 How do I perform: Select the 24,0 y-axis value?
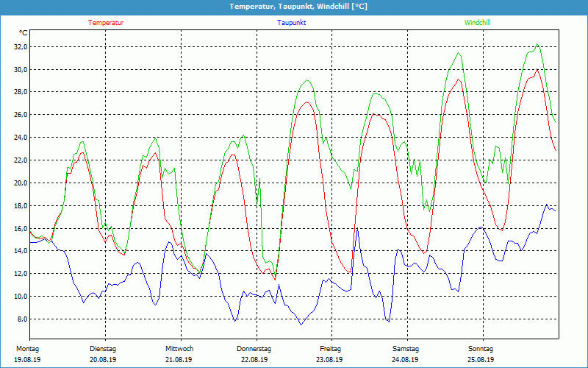[21, 138]
